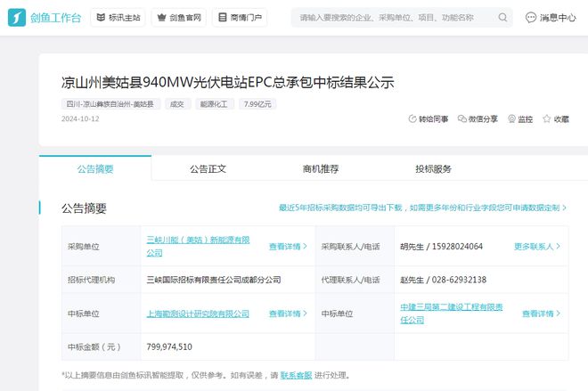This screenshot has height=391, width=588.
Task: Click the 能源化工 tag
Action: [x=214, y=104]
